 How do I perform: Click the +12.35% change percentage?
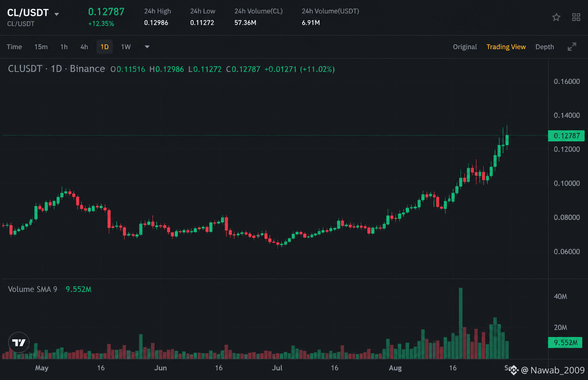coord(101,24)
